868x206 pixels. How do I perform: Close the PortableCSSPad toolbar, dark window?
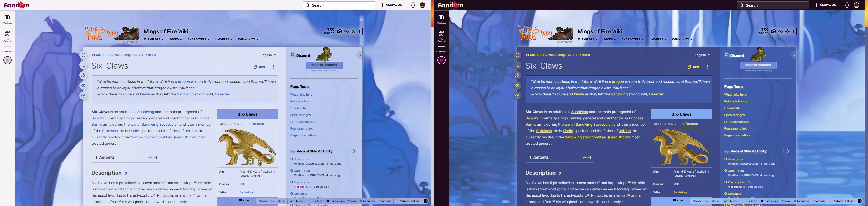(860, 201)
